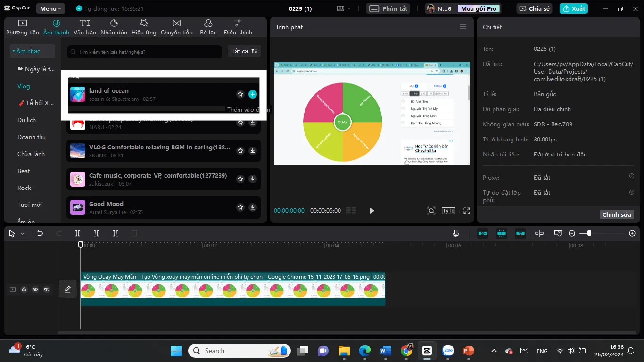Click the microphone voiceover record icon
This screenshot has width=644, height=362.
(456, 233)
